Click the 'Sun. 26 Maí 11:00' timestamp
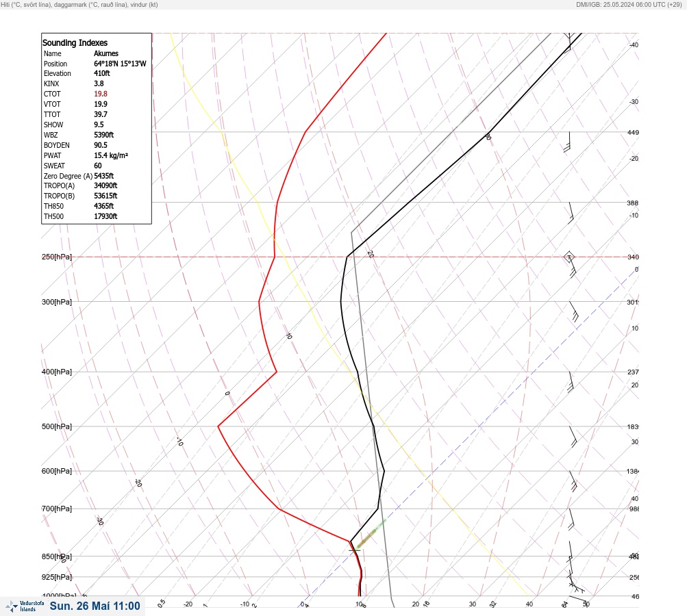687x616 pixels. pyautogui.click(x=95, y=606)
